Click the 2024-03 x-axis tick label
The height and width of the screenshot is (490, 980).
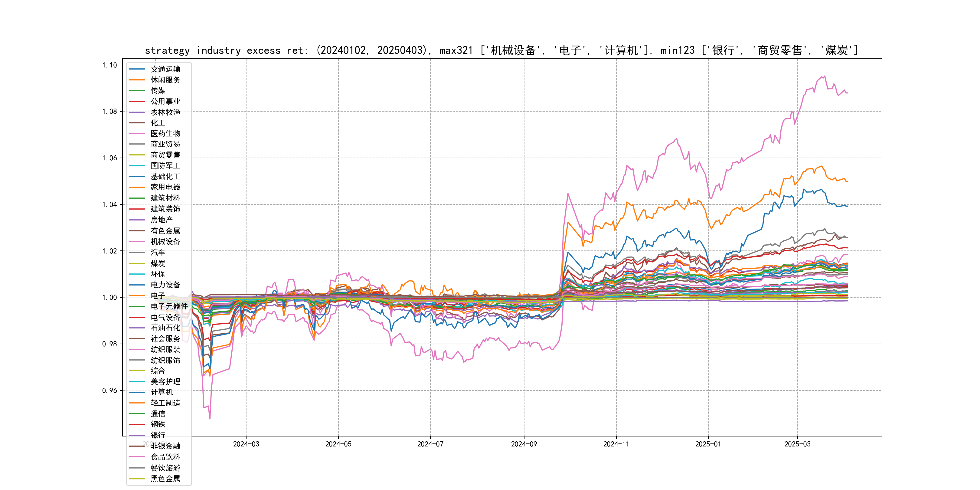tap(246, 444)
